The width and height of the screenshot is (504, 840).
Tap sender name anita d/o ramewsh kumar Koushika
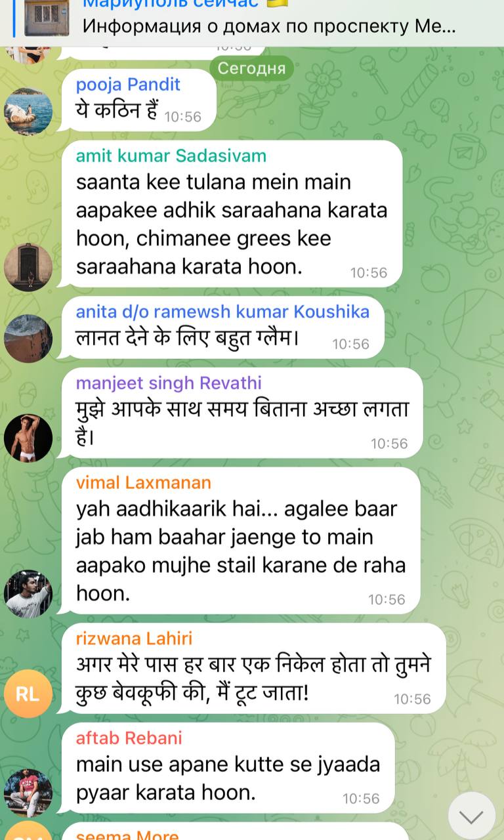tap(222, 312)
